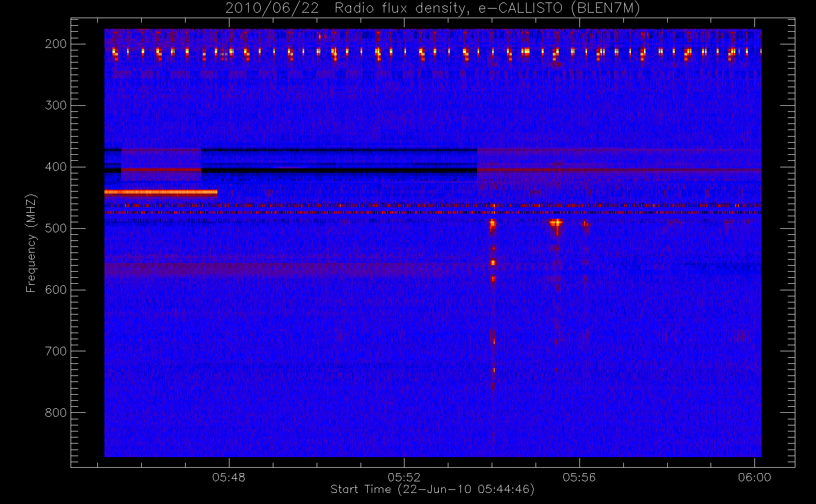Screen dimensions: 816x504
Task: Click the 700 frequency tick label
Action: pos(56,351)
